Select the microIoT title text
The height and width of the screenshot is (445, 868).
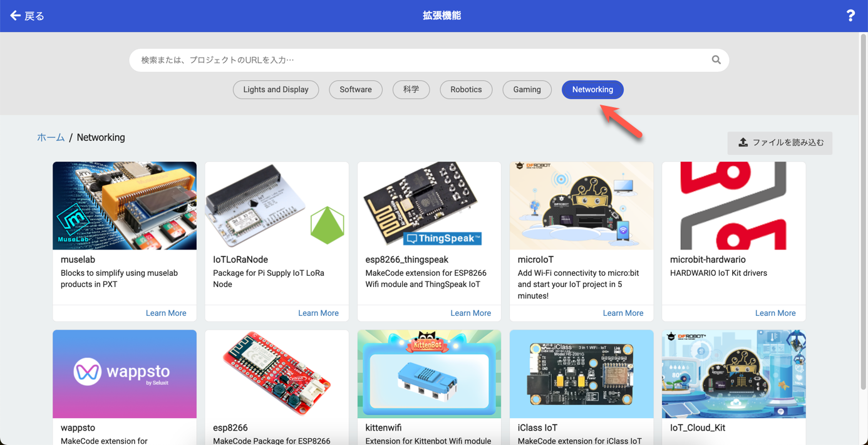coord(535,259)
